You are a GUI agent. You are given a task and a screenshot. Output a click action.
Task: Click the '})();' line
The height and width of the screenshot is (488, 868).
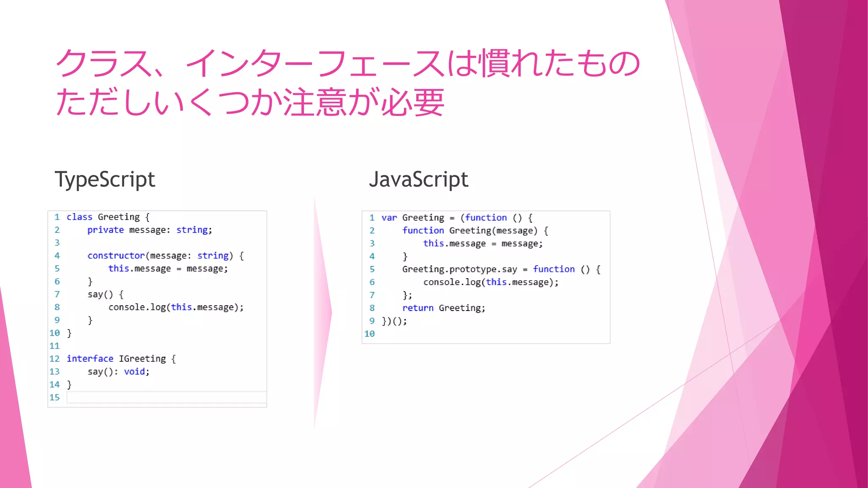click(394, 321)
